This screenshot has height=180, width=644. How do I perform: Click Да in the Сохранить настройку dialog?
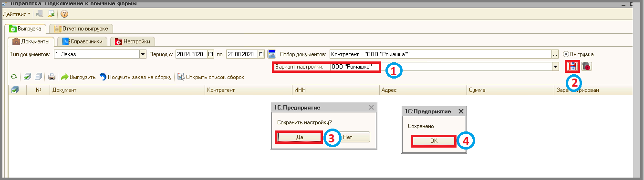[x=300, y=137]
